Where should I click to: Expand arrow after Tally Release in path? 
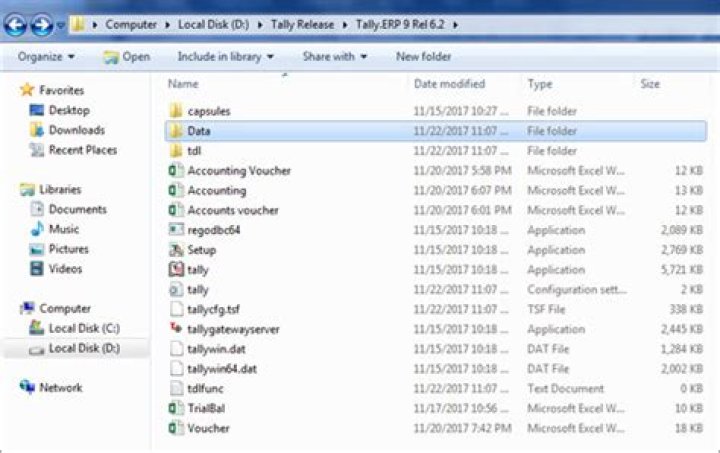[345, 25]
